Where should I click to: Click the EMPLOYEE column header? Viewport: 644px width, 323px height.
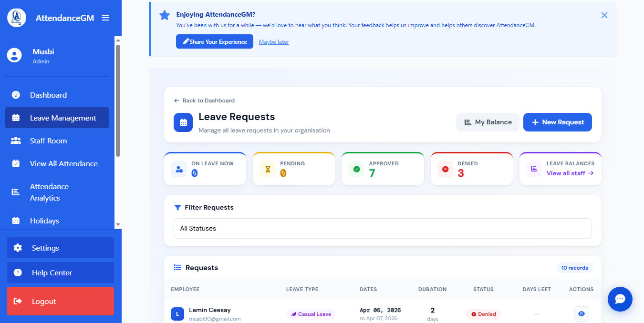click(x=185, y=289)
